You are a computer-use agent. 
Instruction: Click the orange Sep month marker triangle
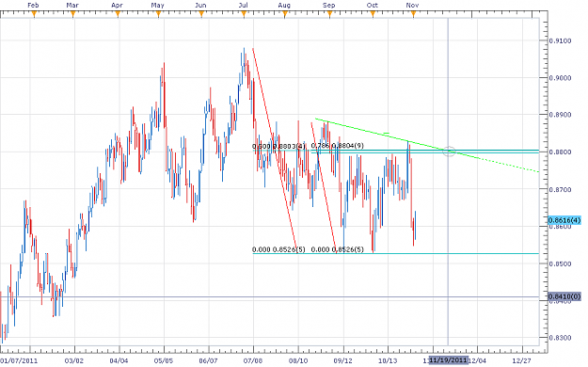[x=329, y=14]
